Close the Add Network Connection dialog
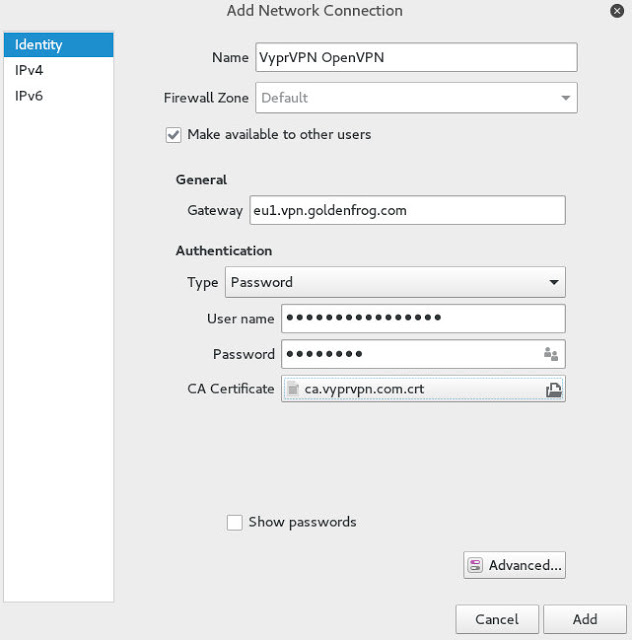The height and width of the screenshot is (640, 632). [616, 11]
